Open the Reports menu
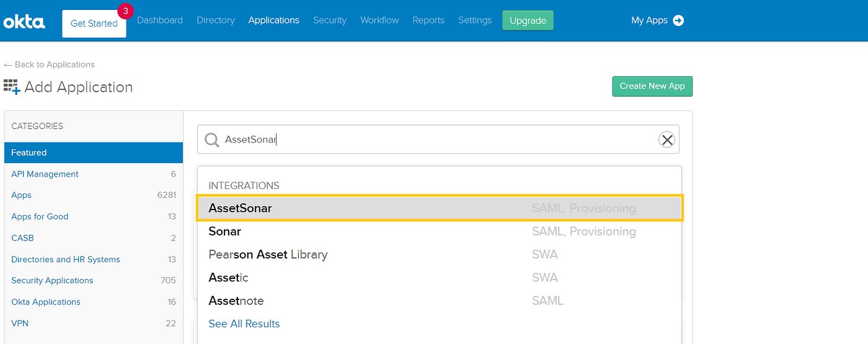This screenshot has height=344, width=868. tap(428, 20)
